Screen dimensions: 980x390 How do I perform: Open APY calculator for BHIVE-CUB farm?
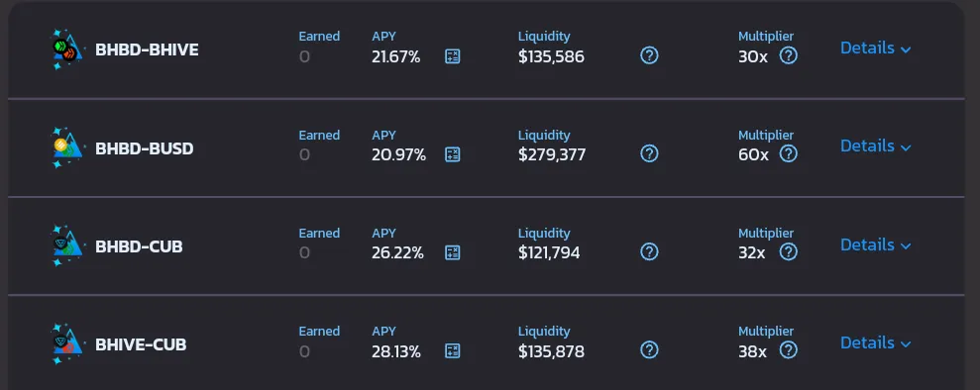(453, 350)
